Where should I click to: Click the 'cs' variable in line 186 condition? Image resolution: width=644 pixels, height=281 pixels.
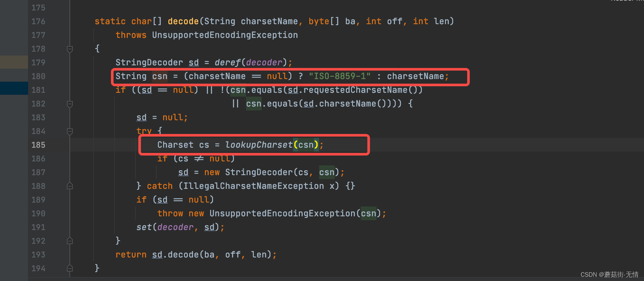tap(183, 159)
